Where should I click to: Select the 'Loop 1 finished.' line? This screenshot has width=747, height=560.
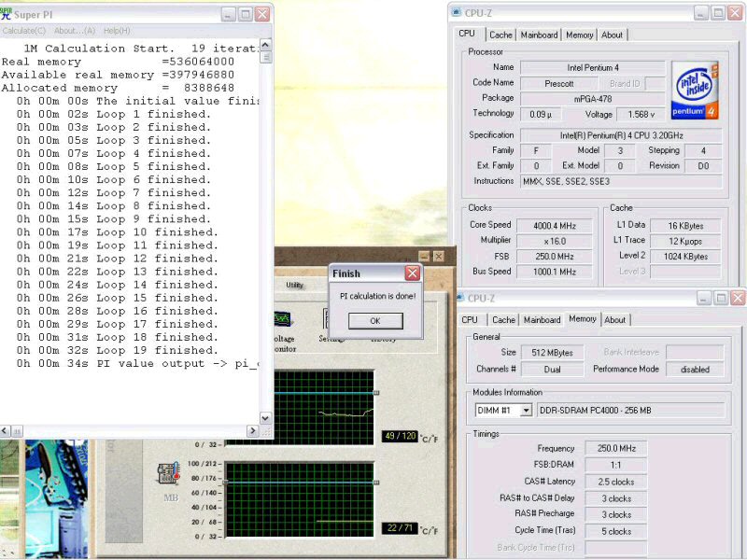(114, 114)
